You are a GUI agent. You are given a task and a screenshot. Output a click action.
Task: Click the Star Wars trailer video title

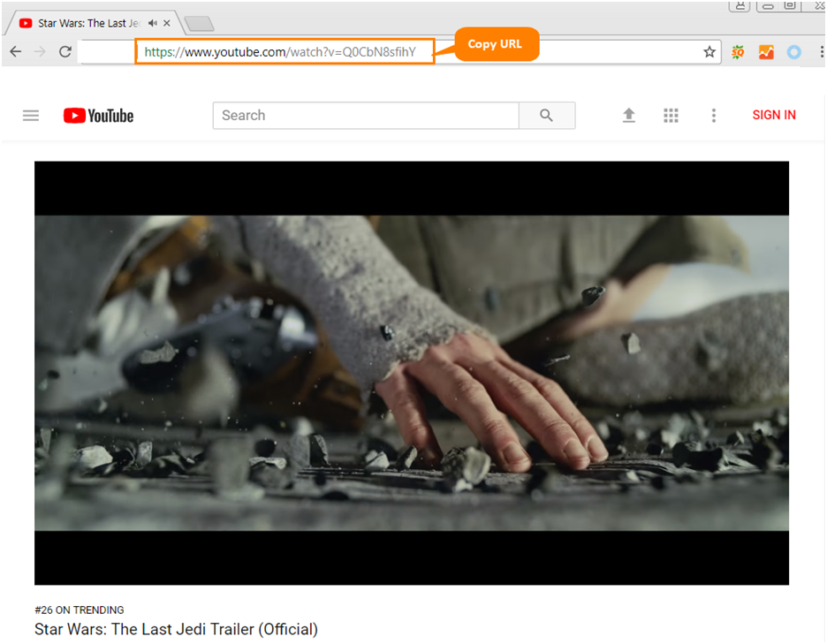click(176, 629)
